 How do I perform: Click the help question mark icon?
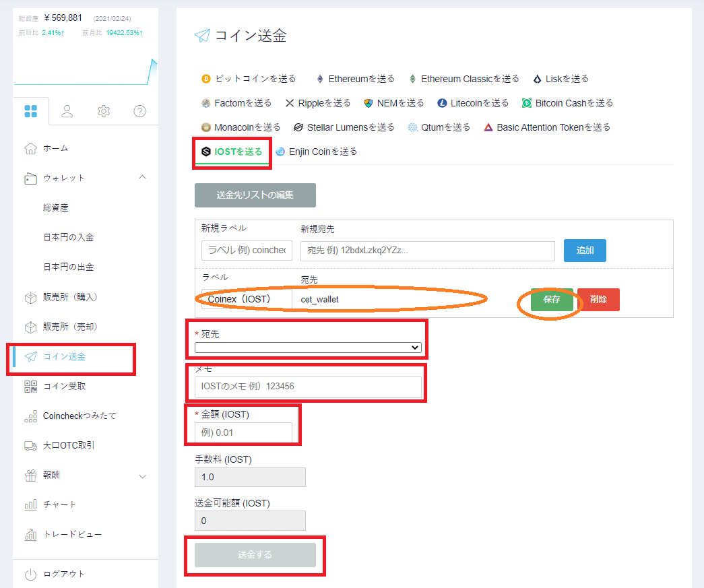[139, 110]
